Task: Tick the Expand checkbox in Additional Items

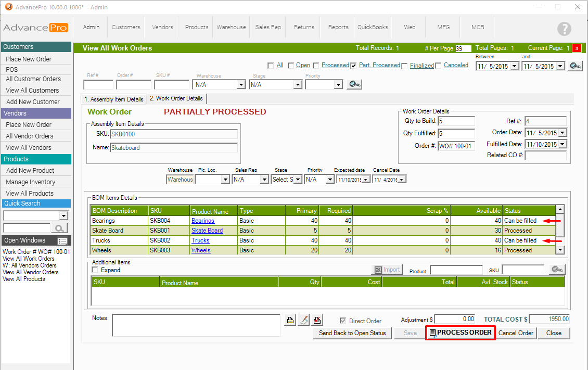Action: coord(95,270)
